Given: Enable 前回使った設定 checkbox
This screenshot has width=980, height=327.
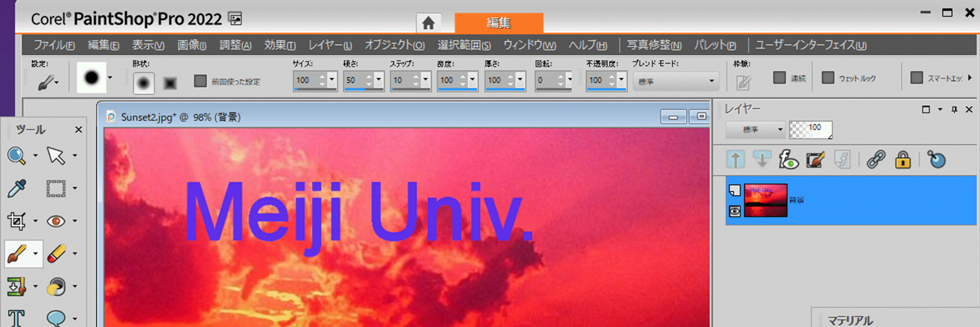Looking at the screenshot, I should pyautogui.click(x=200, y=81).
